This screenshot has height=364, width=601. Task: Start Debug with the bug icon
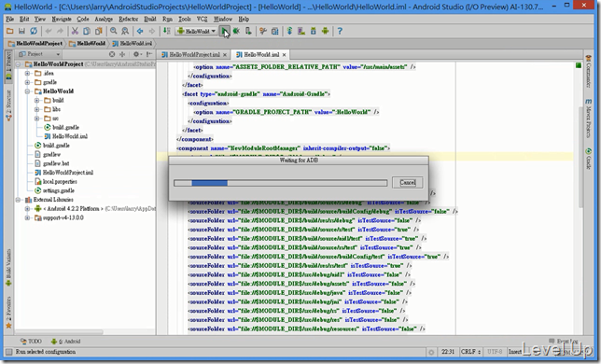coord(236,31)
